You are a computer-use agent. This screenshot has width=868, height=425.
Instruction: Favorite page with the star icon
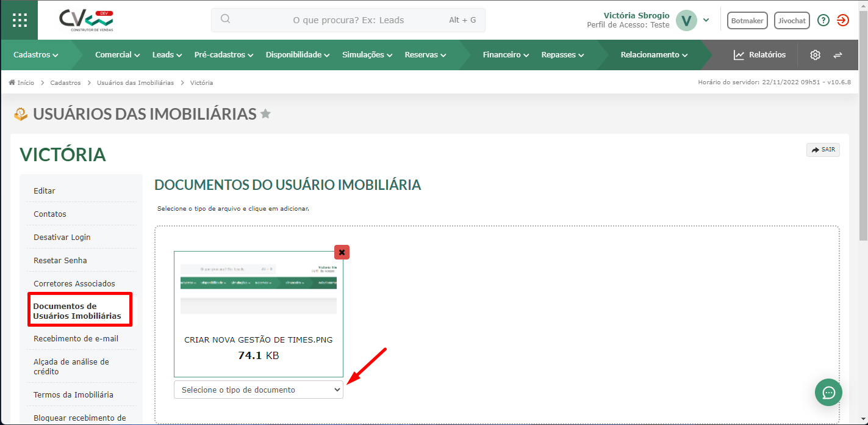(x=265, y=114)
